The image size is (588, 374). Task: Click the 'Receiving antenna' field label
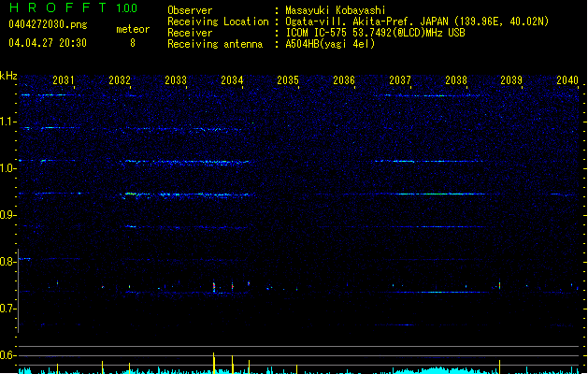coord(215,44)
